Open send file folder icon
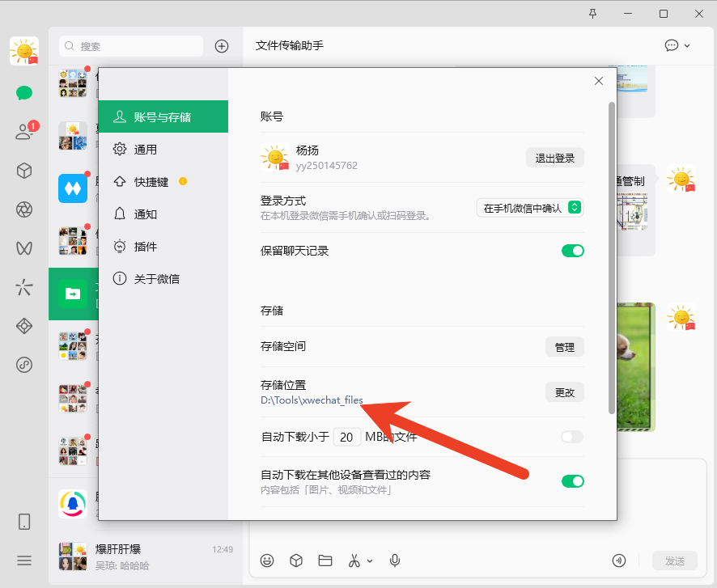717x588 pixels. click(x=325, y=561)
